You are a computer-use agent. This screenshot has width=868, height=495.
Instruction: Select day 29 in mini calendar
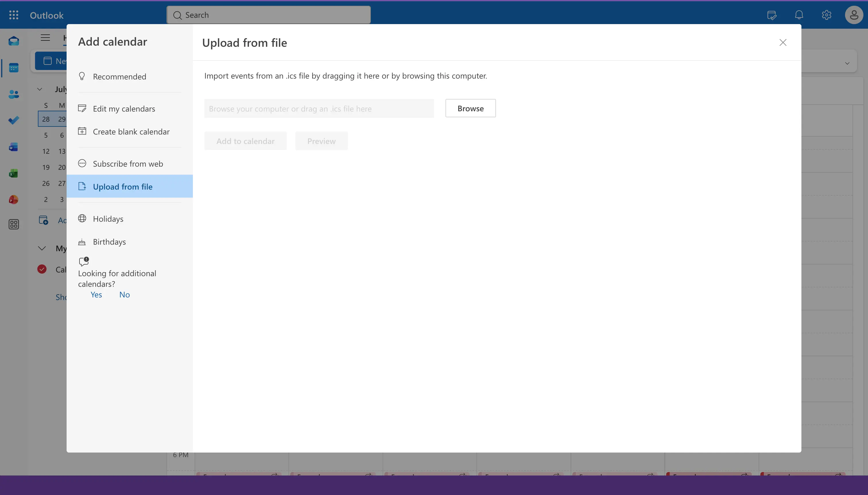(62, 119)
